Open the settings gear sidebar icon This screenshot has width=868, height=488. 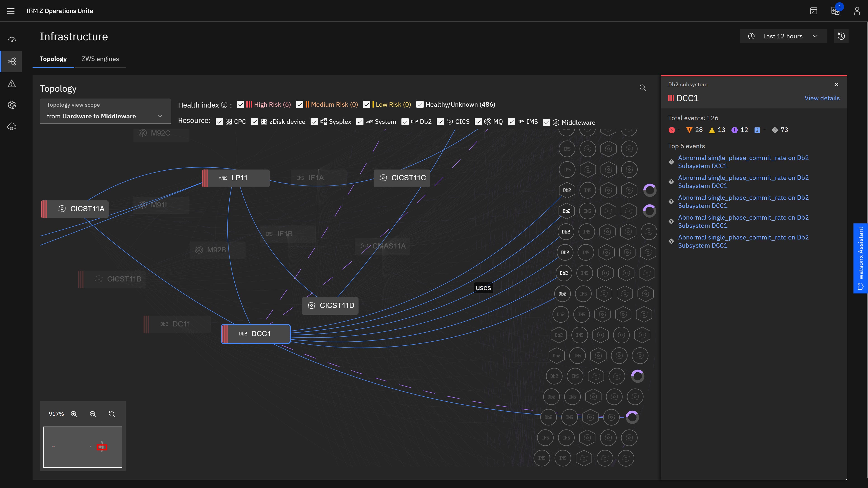tap(12, 105)
